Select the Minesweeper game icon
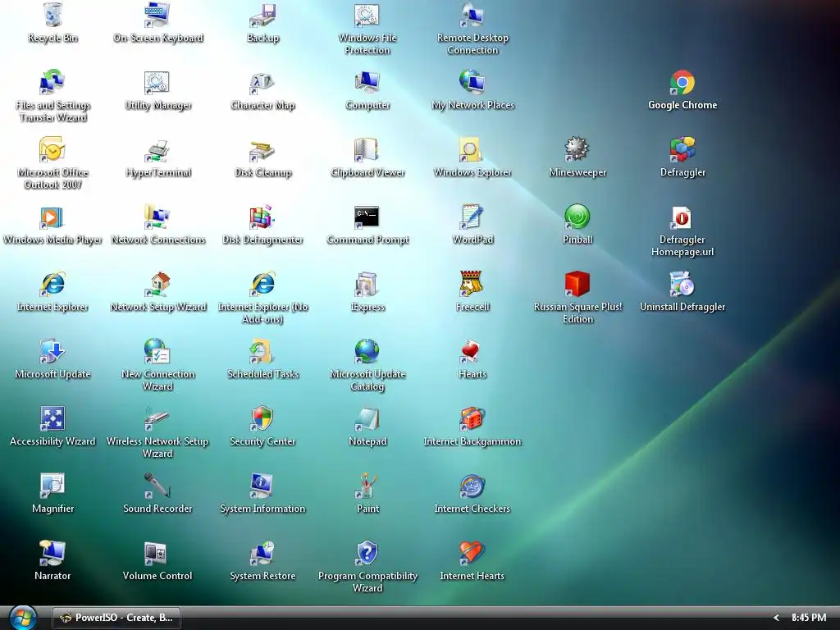840x630 pixels. click(577, 149)
